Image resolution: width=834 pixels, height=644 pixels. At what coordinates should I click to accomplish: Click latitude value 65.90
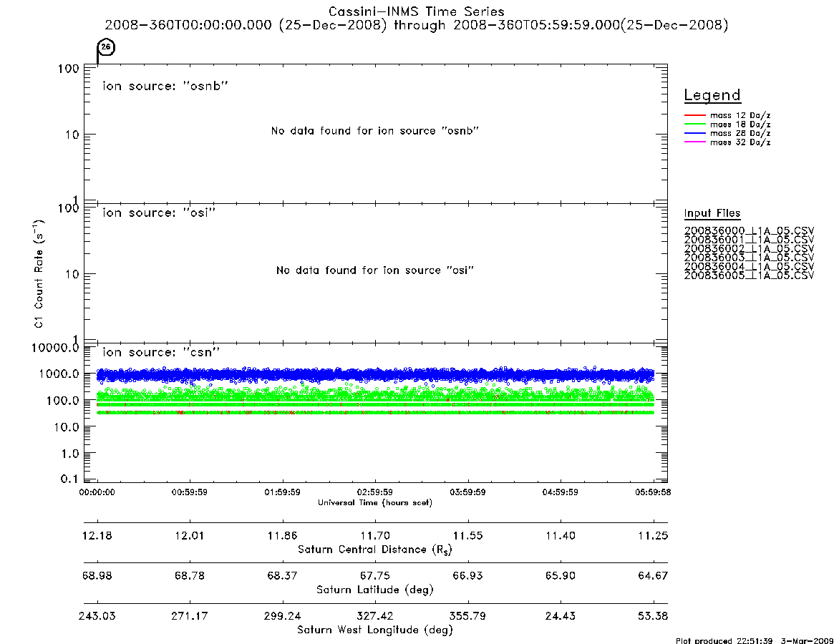[561, 576]
